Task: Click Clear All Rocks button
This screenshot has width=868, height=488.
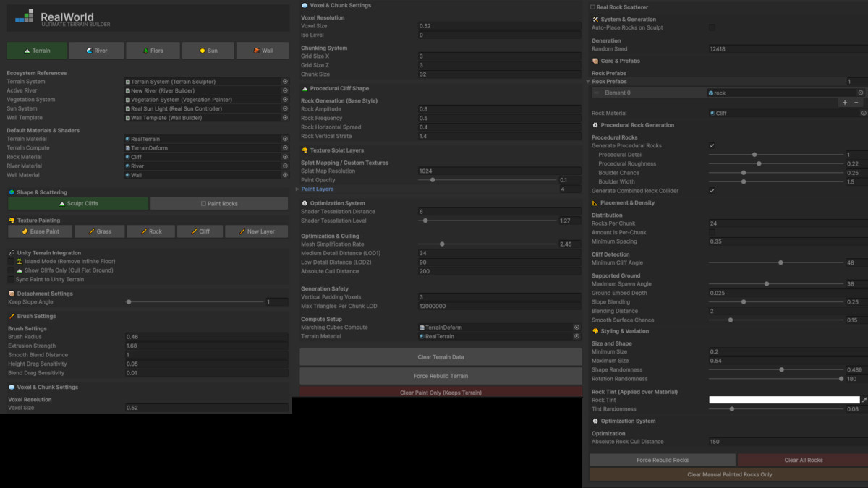Action: pyautogui.click(x=803, y=460)
